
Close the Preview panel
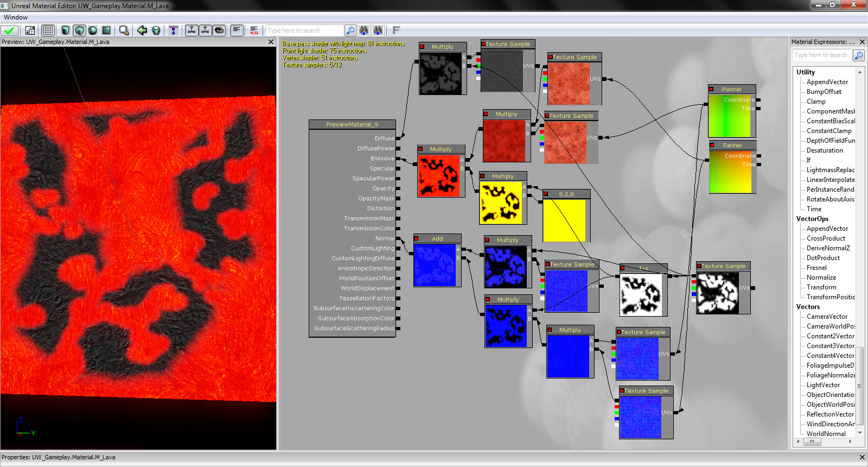coord(271,42)
